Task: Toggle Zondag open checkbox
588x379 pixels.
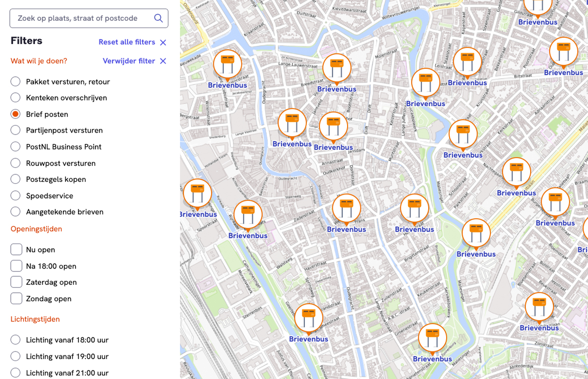Action: (16, 298)
